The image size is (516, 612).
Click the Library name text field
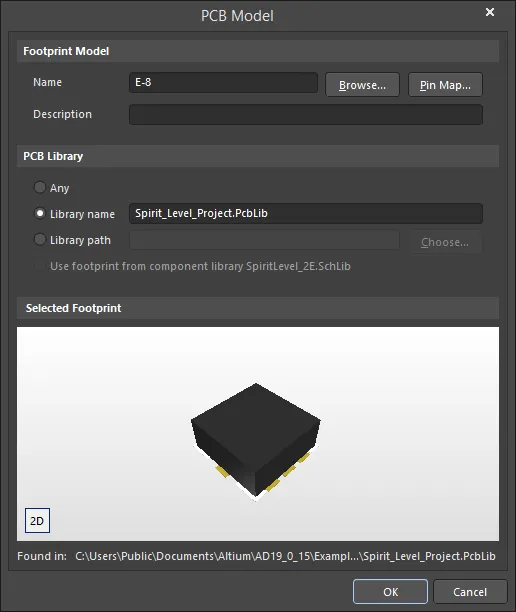(306, 213)
